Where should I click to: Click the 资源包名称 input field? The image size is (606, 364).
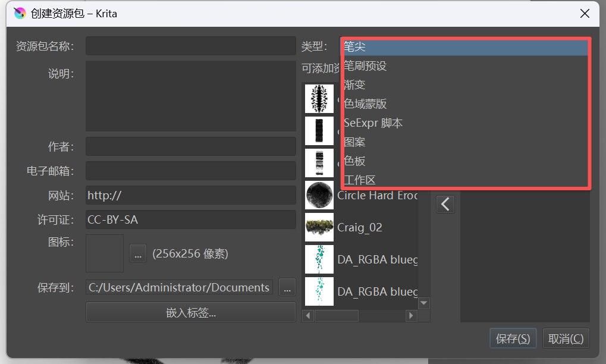[190, 46]
